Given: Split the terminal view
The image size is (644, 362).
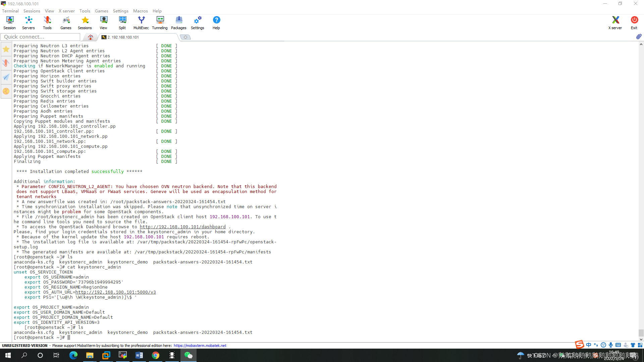Looking at the screenshot, I should 122,22.
